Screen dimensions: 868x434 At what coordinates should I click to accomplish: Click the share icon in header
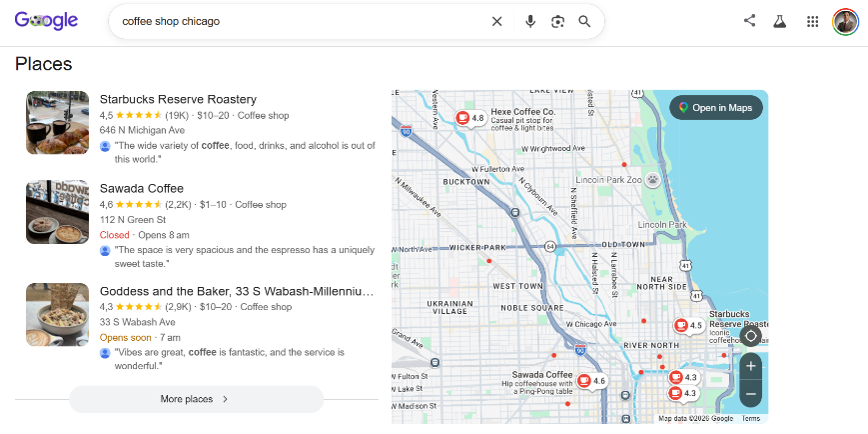click(749, 21)
